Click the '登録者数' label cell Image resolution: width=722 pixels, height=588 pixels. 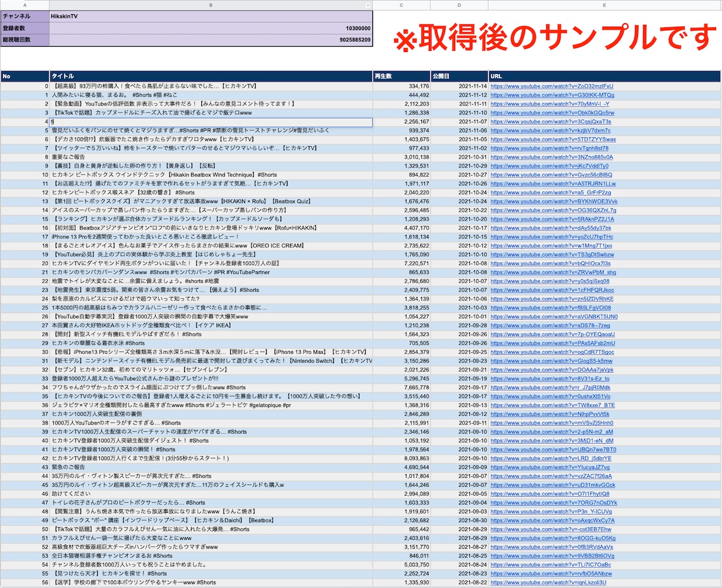(x=25, y=28)
